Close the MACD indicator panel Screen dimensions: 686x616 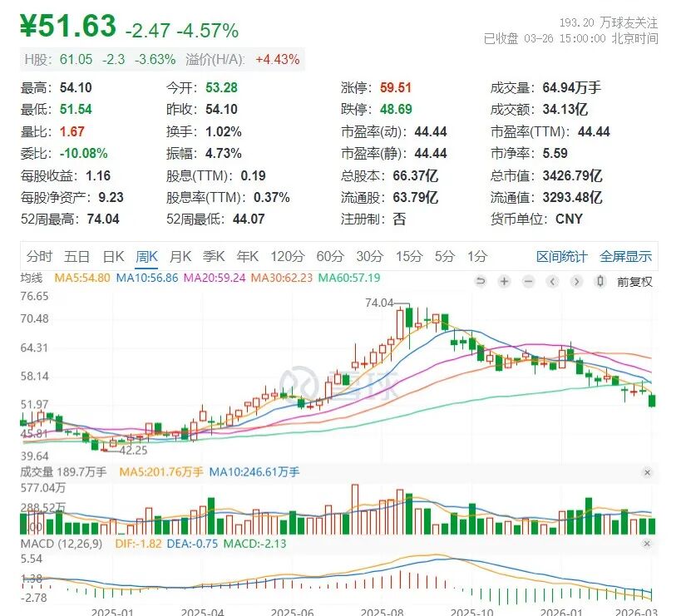(647, 543)
